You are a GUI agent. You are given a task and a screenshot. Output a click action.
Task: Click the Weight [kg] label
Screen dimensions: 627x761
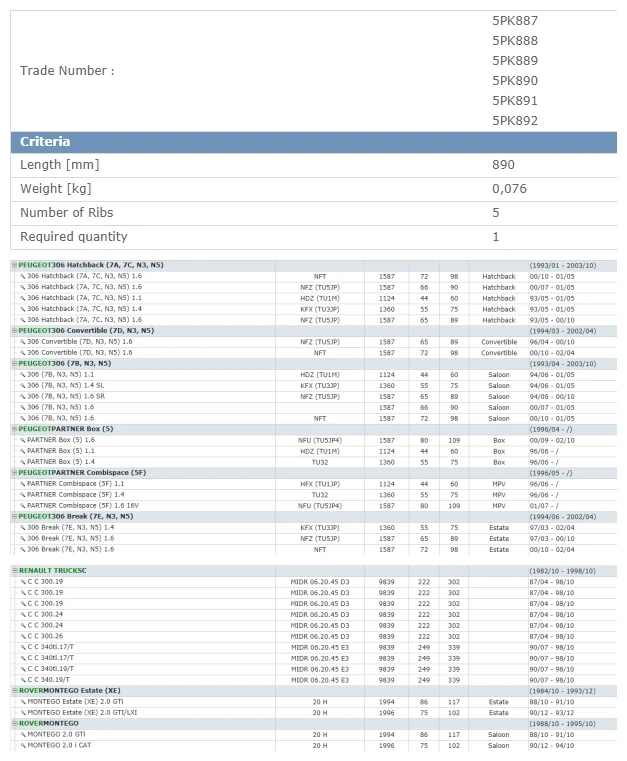click(55, 189)
